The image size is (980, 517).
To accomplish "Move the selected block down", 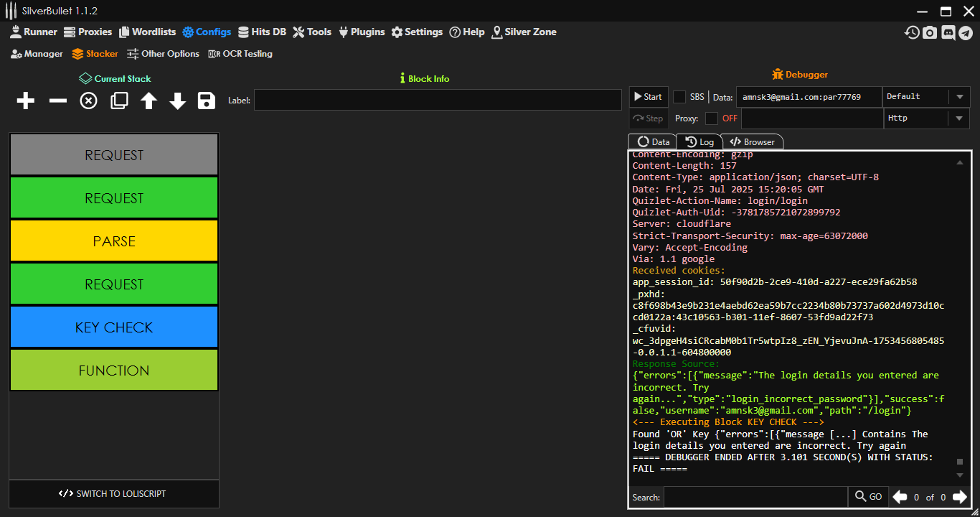I will pyautogui.click(x=178, y=101).
